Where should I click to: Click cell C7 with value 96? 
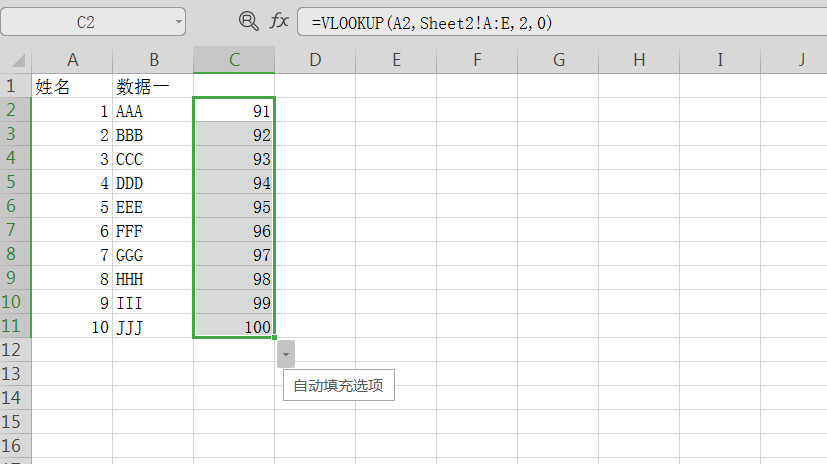click(x=234, y=230)
